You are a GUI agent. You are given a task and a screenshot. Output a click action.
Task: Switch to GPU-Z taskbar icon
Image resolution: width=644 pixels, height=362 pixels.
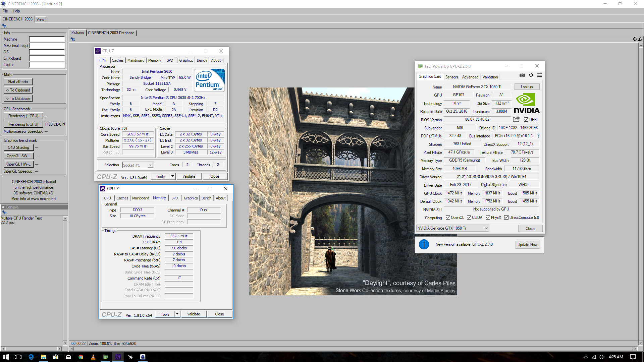[106, 357]
